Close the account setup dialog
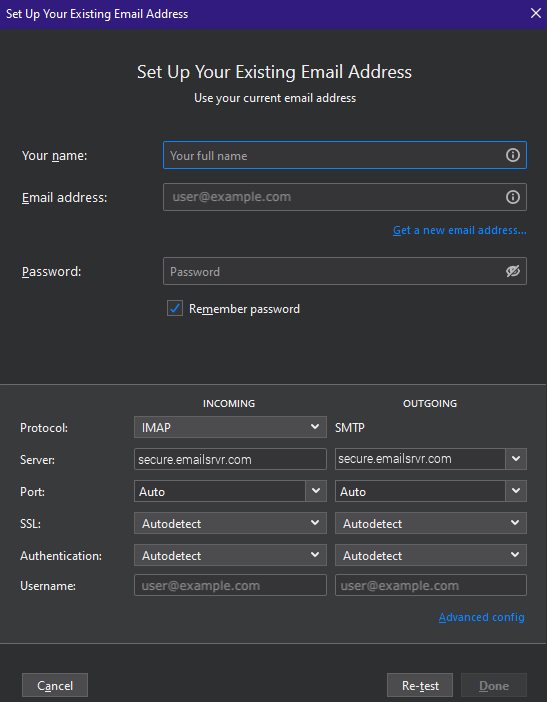 (x=535, y=13)
